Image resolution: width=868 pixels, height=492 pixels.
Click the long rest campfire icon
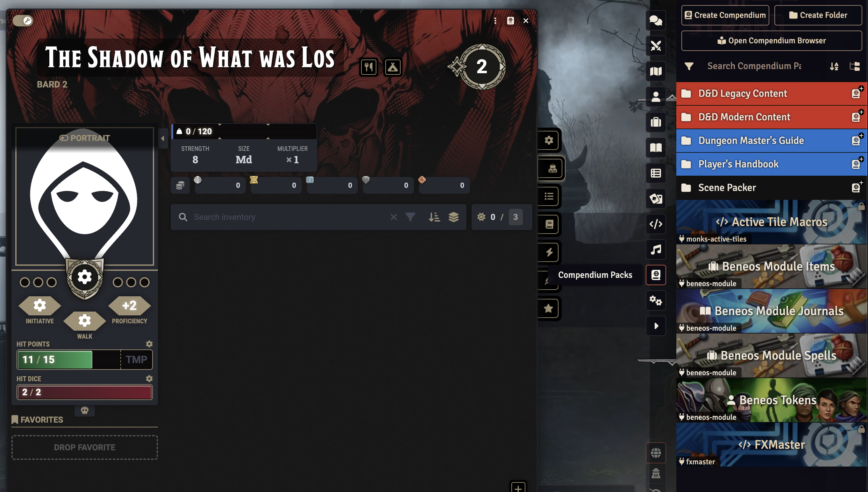pos(392,67)
